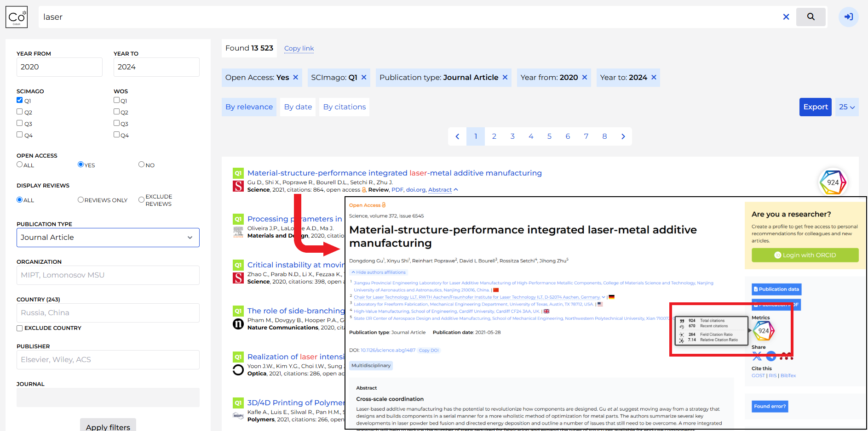
Task: Check the SCImago Q2 checkbox
Action: [20, 112]
